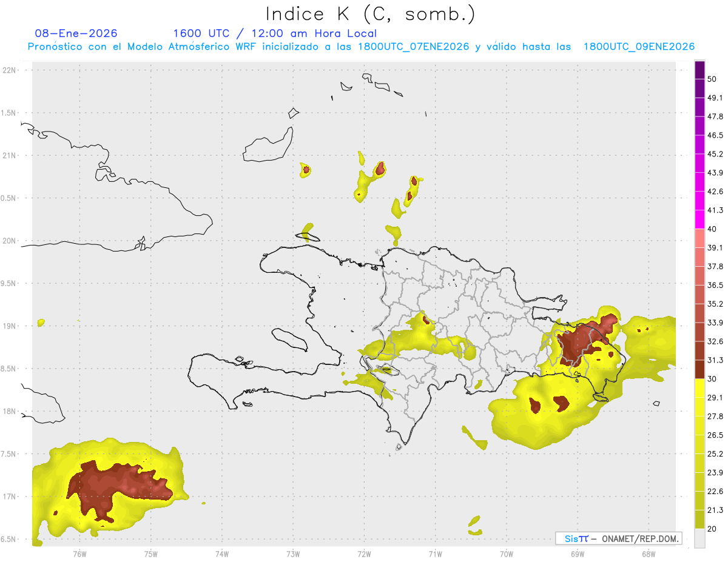Click the colorbar value "47.8"

tap(715, 116)
